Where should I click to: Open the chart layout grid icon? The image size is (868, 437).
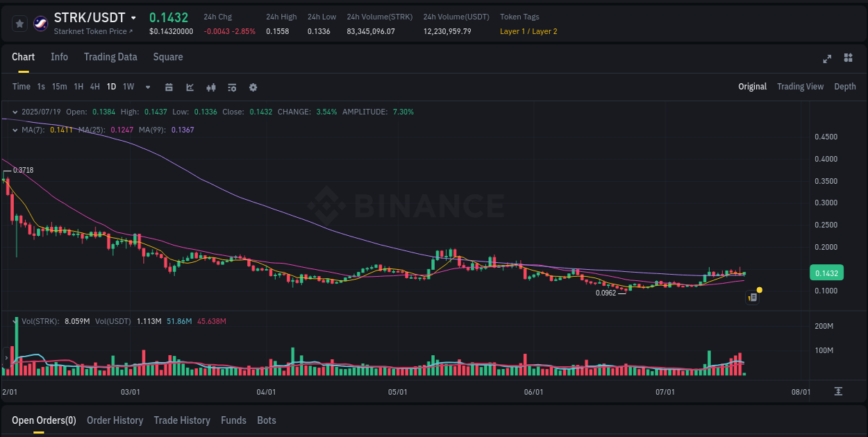(848, 59)
